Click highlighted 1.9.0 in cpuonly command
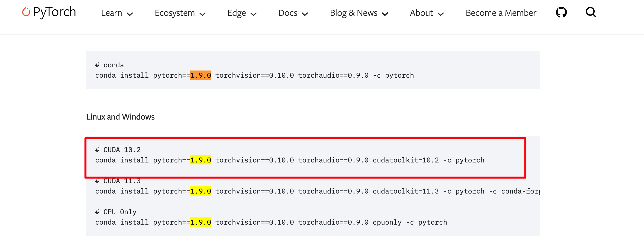Image resolution: width=644 pixels, height=249 pixels. 200,222
